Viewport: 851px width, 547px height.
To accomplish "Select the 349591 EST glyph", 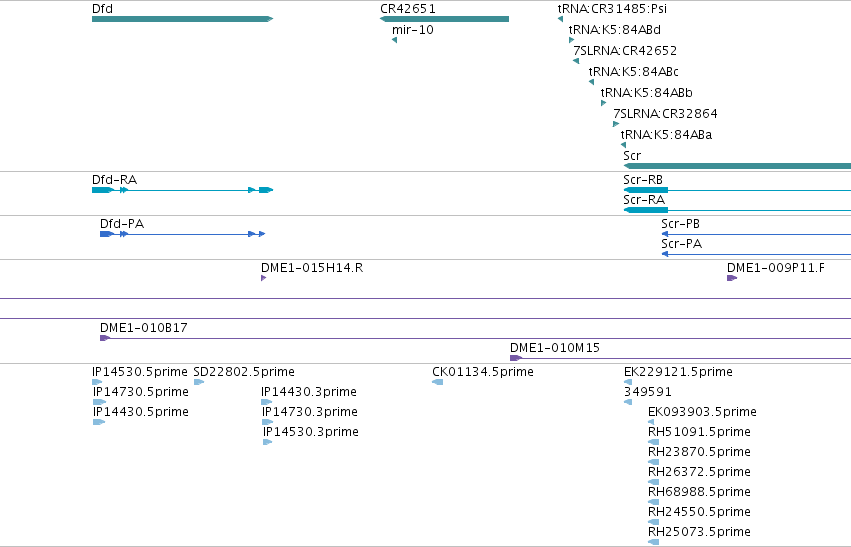I will point(628,402).
